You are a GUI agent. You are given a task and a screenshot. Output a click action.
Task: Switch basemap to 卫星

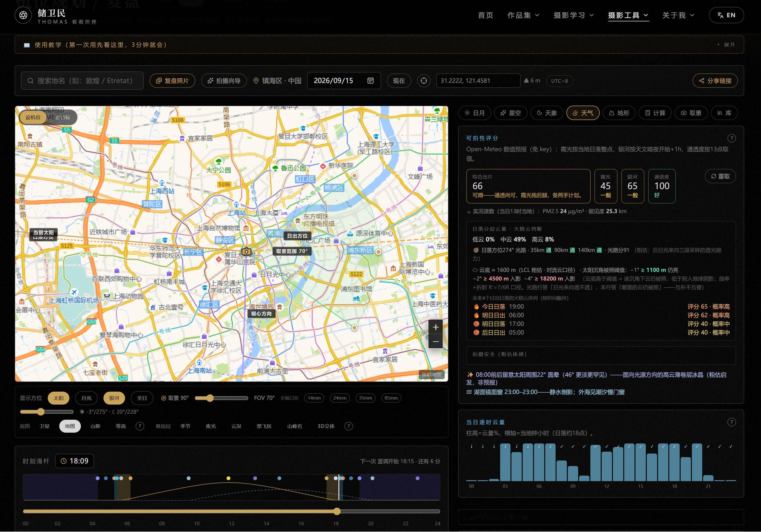point(44,426)
